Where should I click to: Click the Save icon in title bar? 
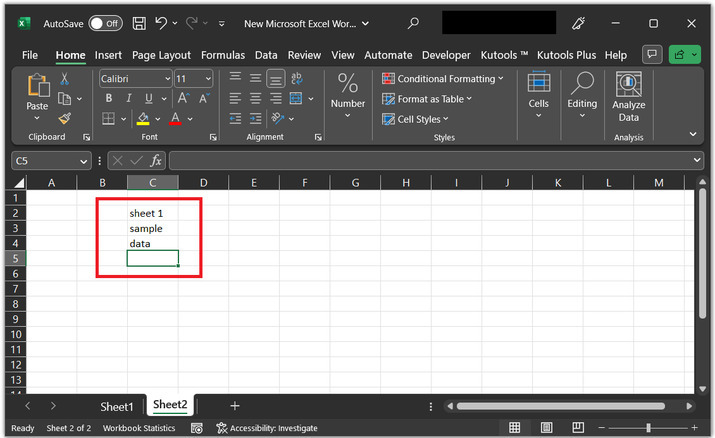139,23
